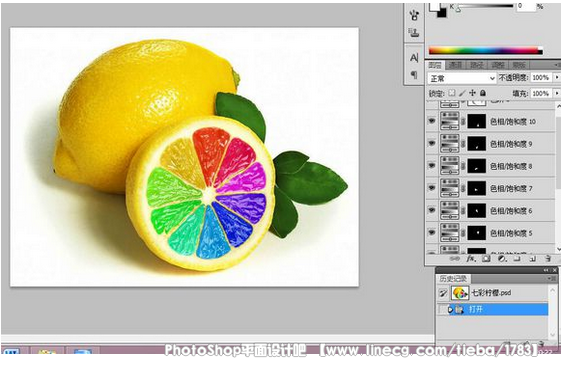
Task: Create new adjustment layer half-circle icon
Action: [502, 259]
